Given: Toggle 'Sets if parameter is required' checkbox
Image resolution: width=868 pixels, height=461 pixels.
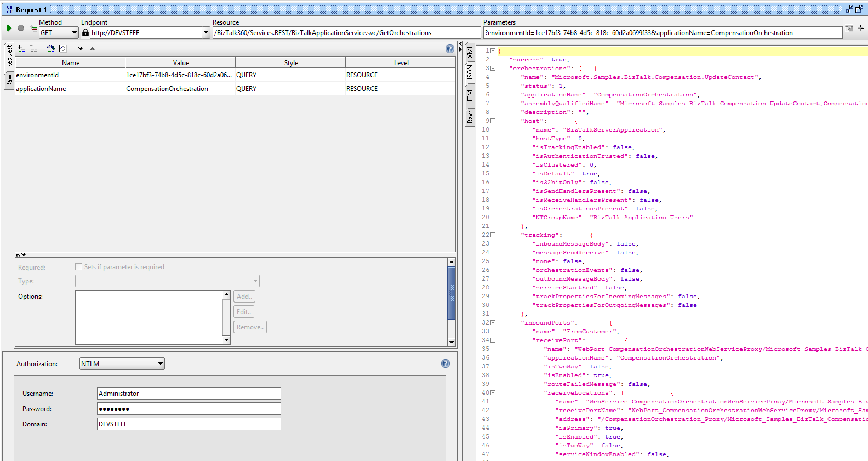Looking at the screenshot, I should pyautogui.click(x=78, y=267).
